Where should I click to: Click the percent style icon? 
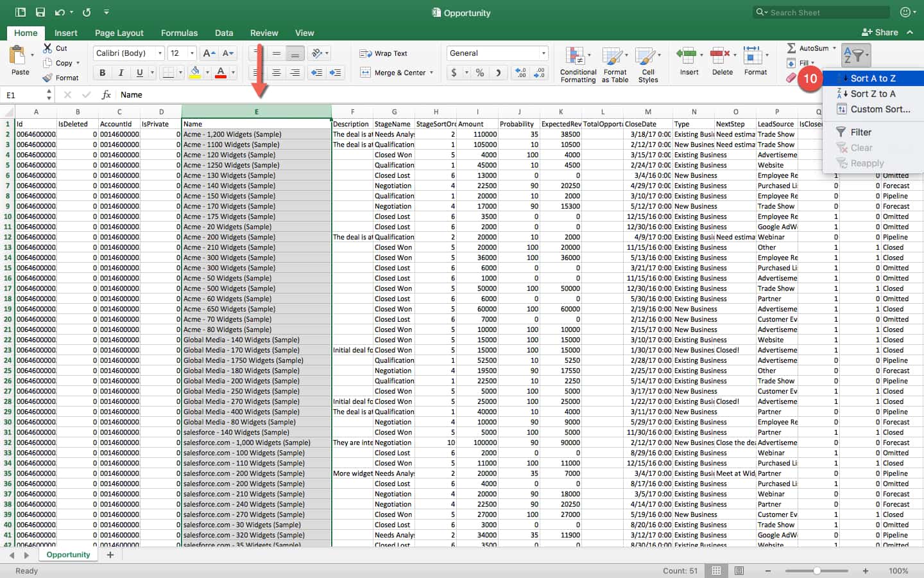coord(480,73)
